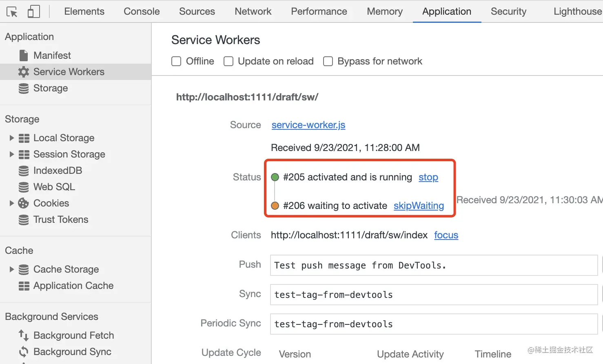Open the Console tab
The height and width of the screenshot is (364, 603).
tap(142, 11)
